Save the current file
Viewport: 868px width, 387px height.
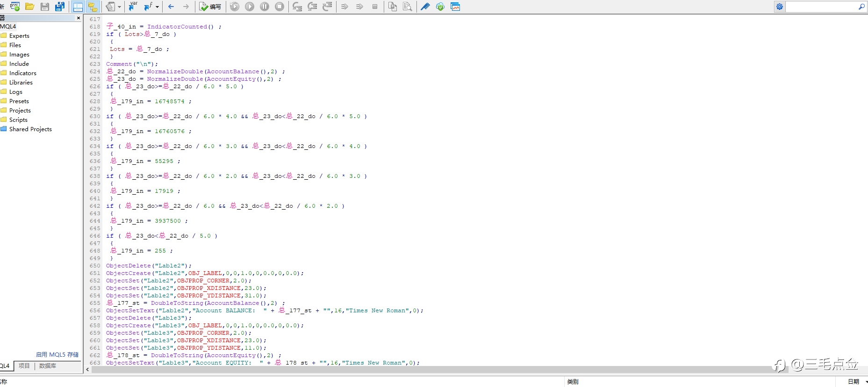(x=45, y=7)
